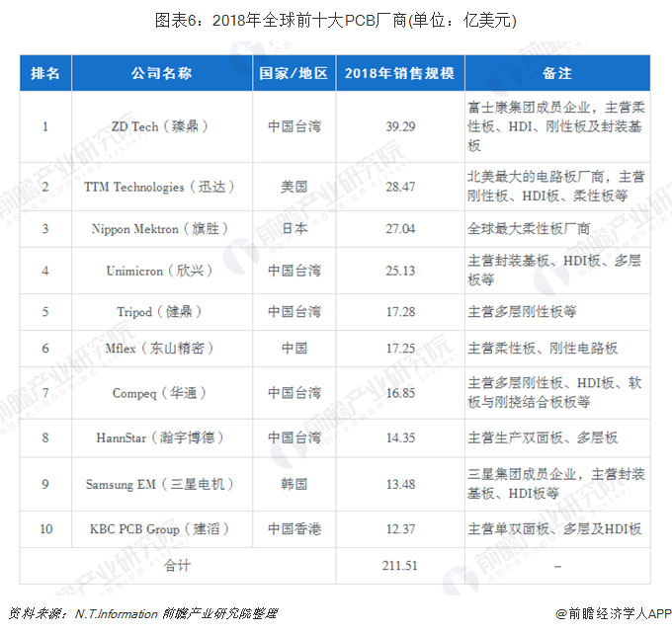The width and height of the screenshot is (672, 634).
Task: Click the rank number '1' cell
Action: [x=45, y=126]
